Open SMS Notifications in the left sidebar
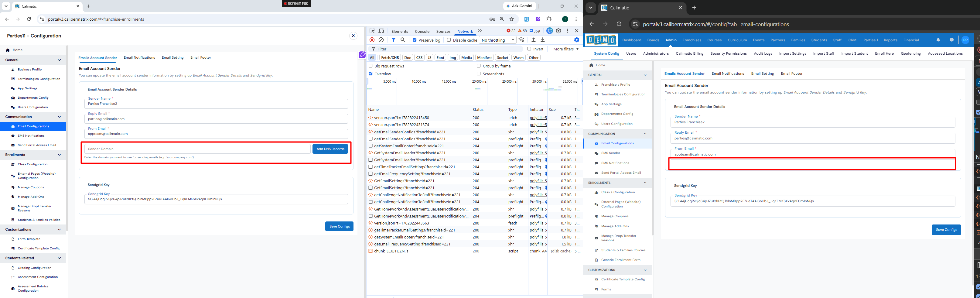This screenshot has height=298, width=980. point(31,136)
